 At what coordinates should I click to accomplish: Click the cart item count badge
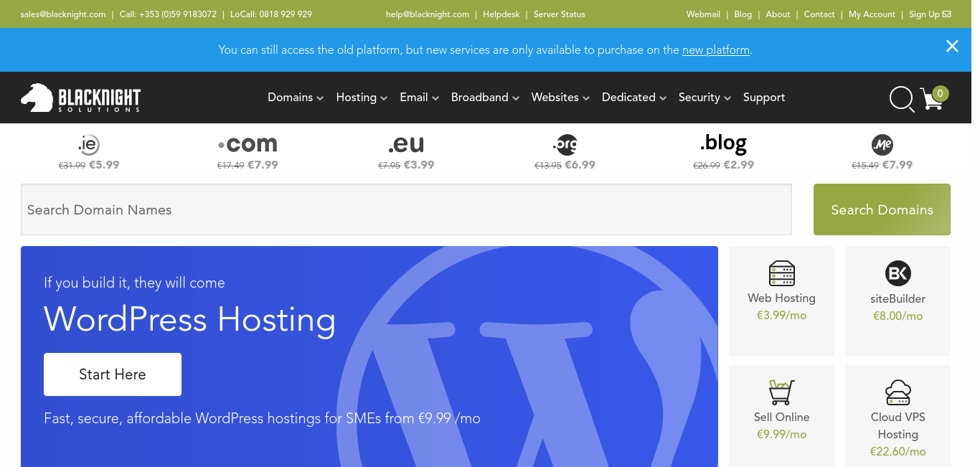941,93
